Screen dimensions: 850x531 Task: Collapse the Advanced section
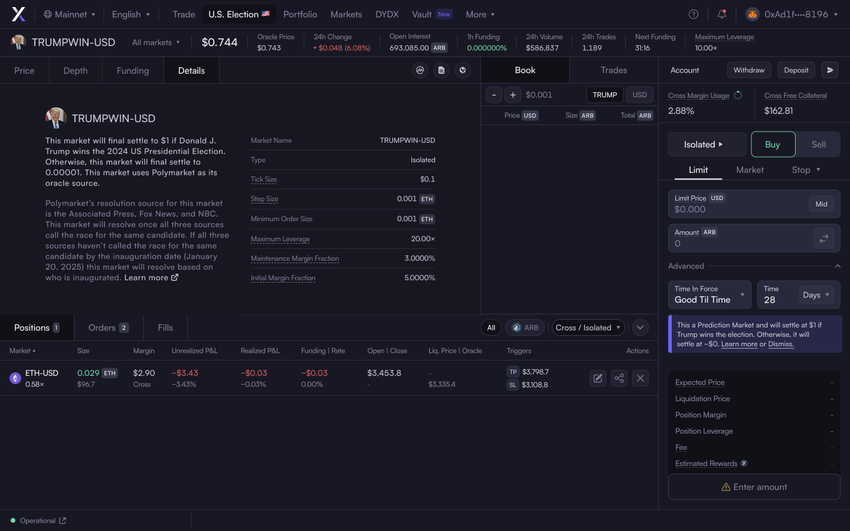click(x=838, y=266)
